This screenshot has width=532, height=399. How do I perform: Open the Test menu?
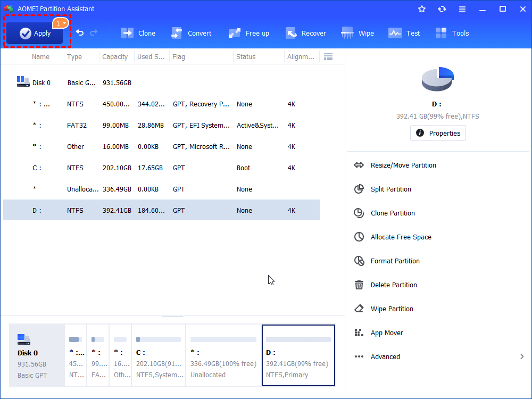click(x=404, y=33)
